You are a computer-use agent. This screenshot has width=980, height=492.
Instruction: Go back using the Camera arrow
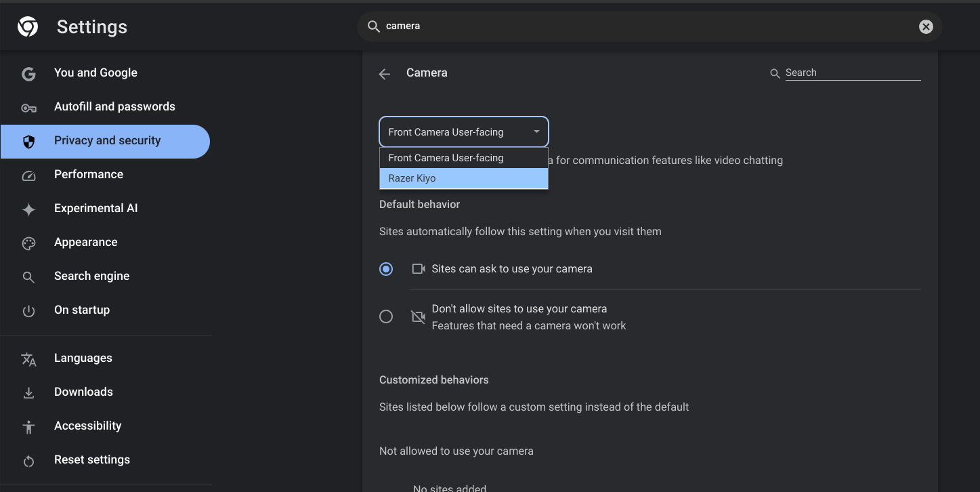385,74
